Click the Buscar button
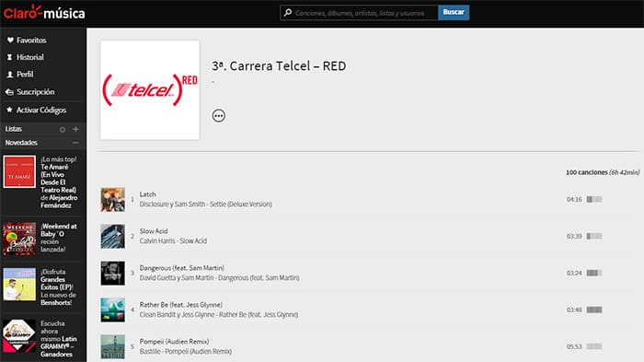 pyautogui.click(x=454, y=12)
